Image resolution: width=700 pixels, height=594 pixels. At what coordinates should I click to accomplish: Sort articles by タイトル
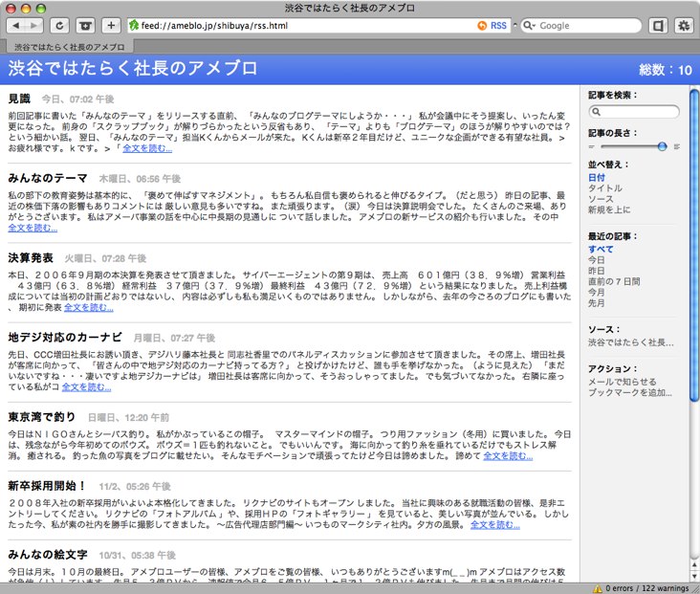[x=605, y=188]
